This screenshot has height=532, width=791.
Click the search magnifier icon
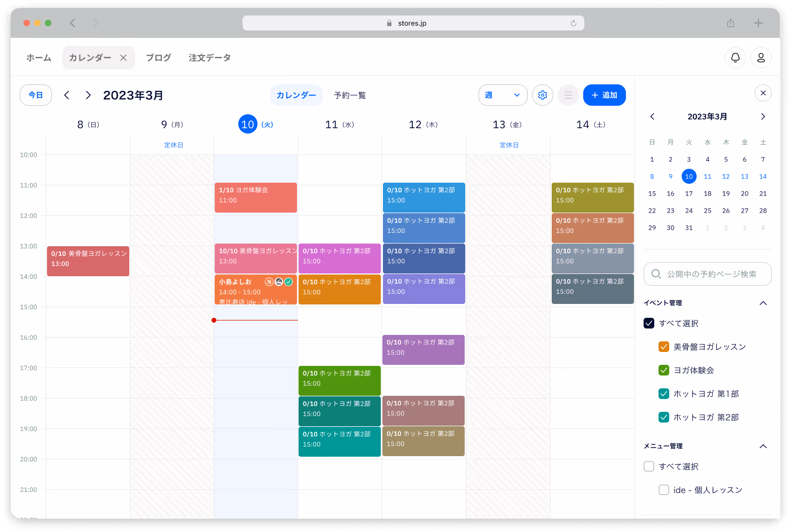(656, 274)
